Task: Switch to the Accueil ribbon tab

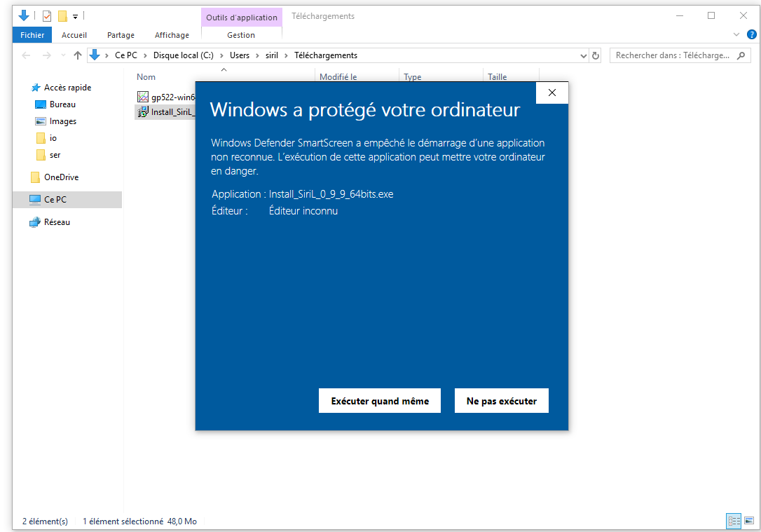Action: click(74, 35)
